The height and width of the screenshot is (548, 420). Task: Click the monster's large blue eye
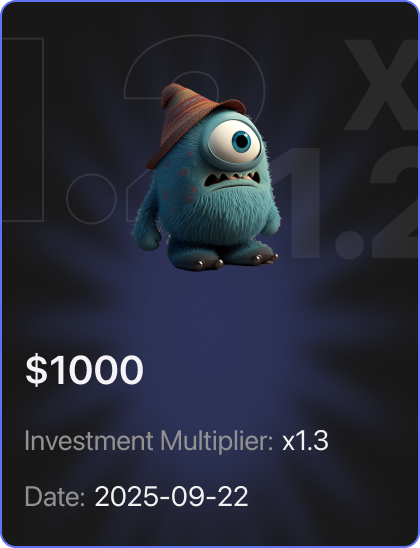(x=235, y=142)
